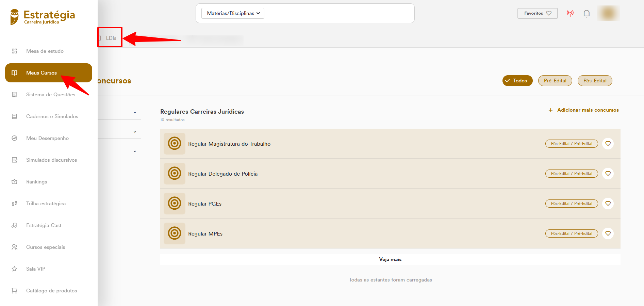Favorite Regular Magistratura do Trabalho with heart
The image size is (644, 306).
(608, 144)
